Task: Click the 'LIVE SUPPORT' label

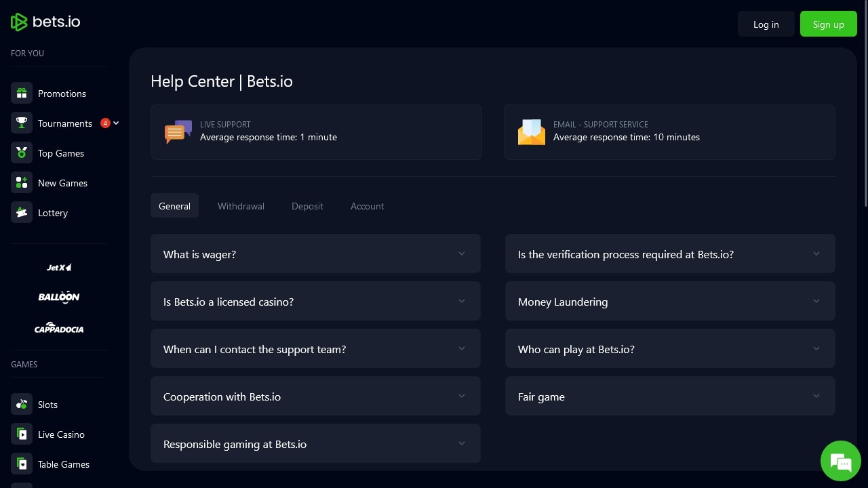Action: pyautogui.click(x=225, y=124)
